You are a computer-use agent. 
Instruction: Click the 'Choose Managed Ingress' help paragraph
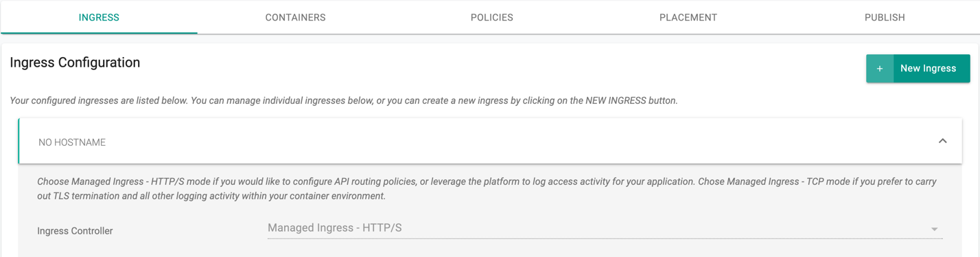coord(487,189)
